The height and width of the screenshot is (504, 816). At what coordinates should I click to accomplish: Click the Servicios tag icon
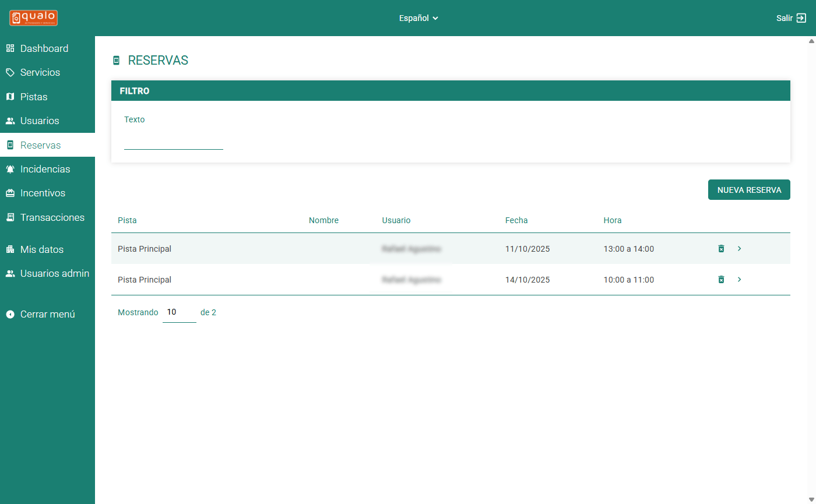pos(10,73)
